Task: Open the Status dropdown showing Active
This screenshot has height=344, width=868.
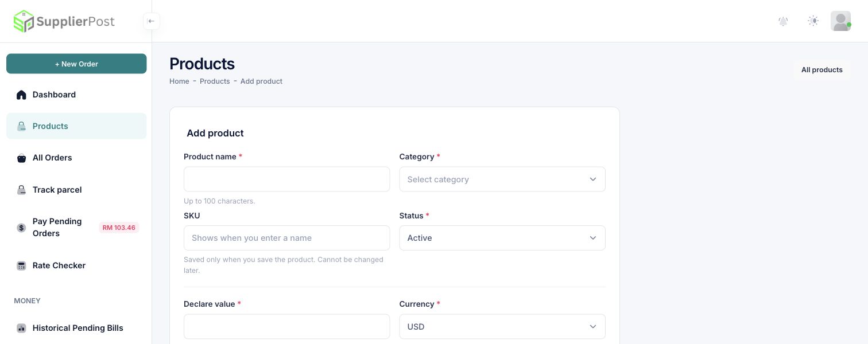Action: tap(502, 238)
